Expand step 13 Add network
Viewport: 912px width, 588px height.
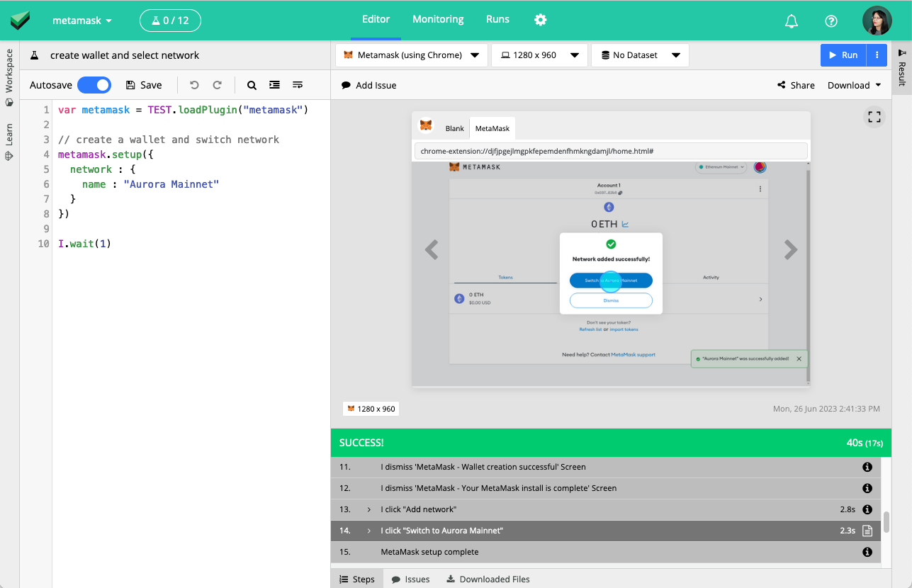point(369,510)
